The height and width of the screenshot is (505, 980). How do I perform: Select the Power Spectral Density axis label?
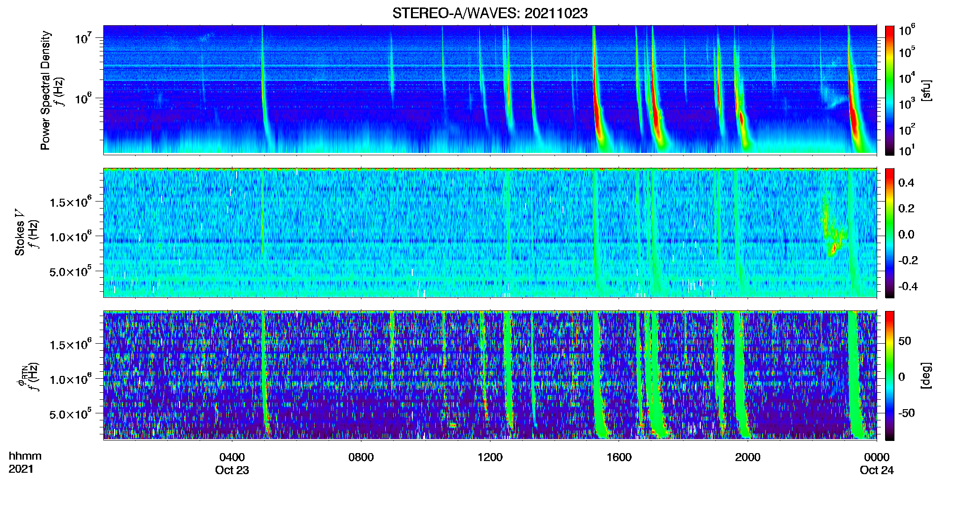[x=45, y=90]
